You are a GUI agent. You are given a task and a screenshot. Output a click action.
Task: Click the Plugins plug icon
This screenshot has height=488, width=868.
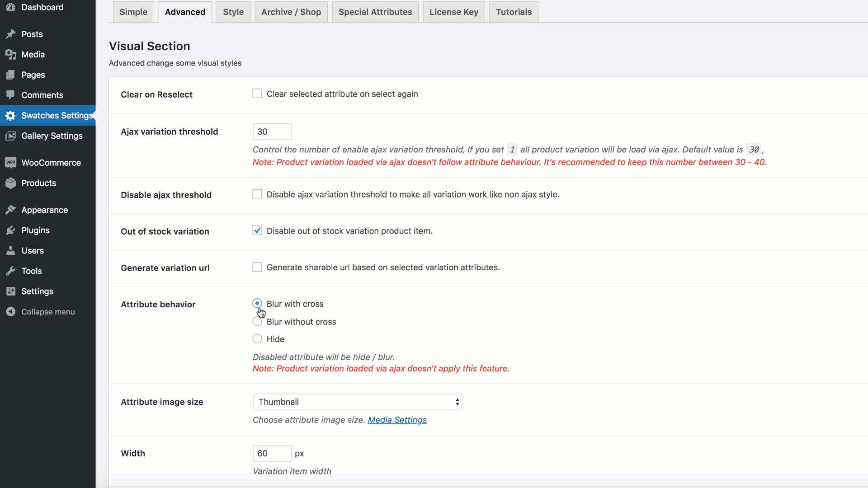pos(11,230)
